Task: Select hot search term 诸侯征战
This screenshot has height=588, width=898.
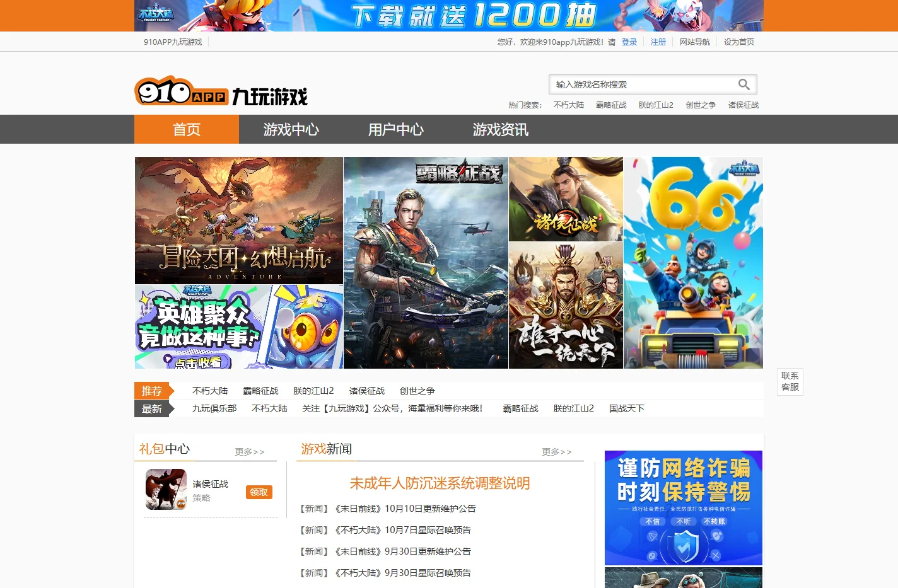Action: coord(743,105)
